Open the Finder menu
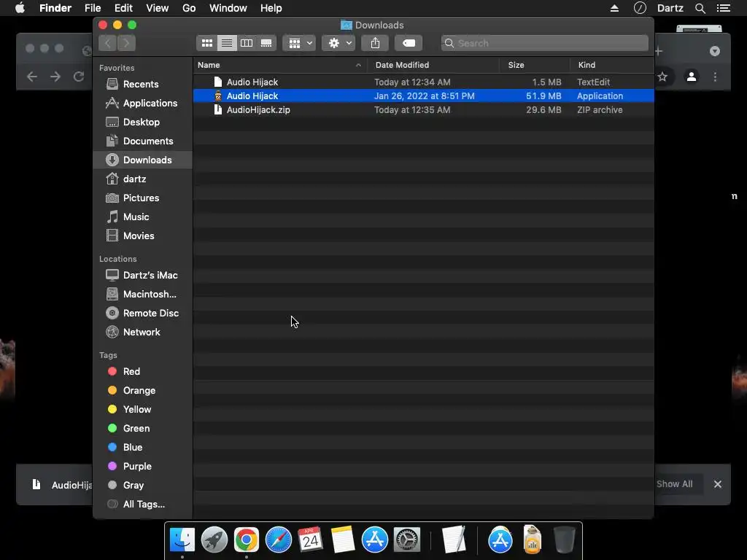Image resolution: width=747 pixels, height=560 pixels. (x=55, y=8)
